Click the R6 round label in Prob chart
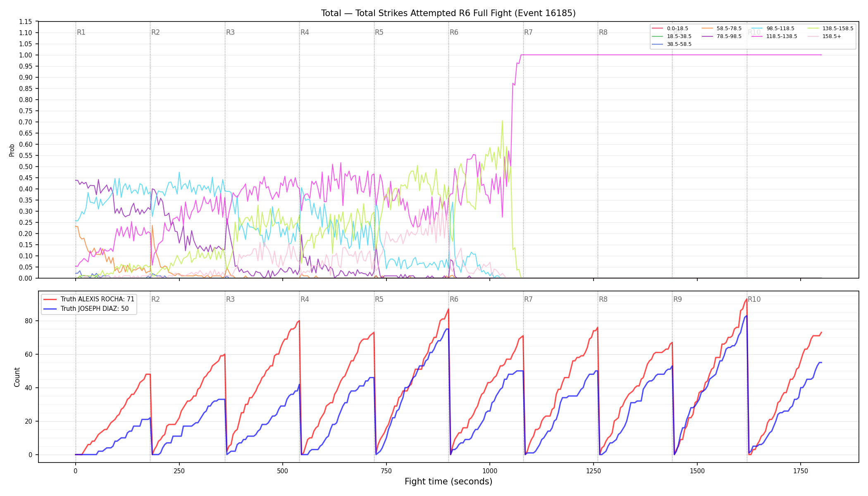868x496 pixels. click(454, 32)
